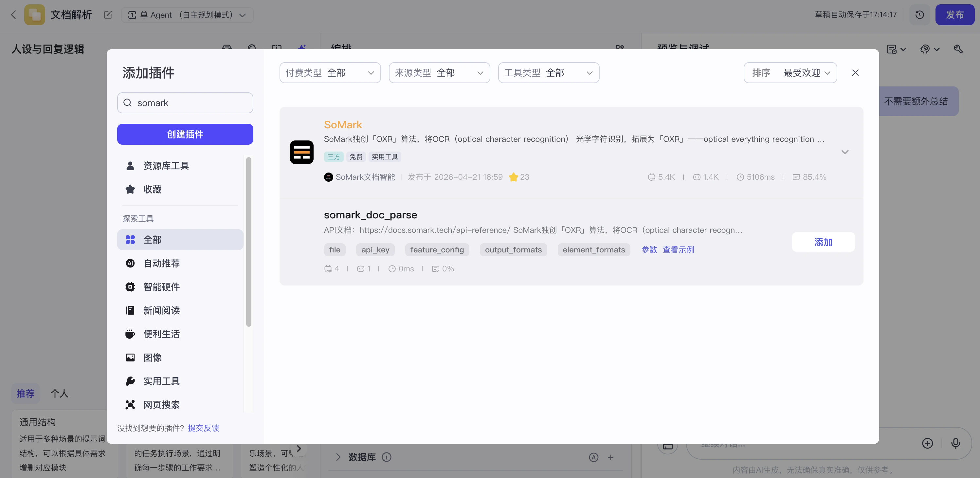Open the 付费类型 filter dropdown
The height and width of the screenshot is (478, 980).
coord(330,73)
